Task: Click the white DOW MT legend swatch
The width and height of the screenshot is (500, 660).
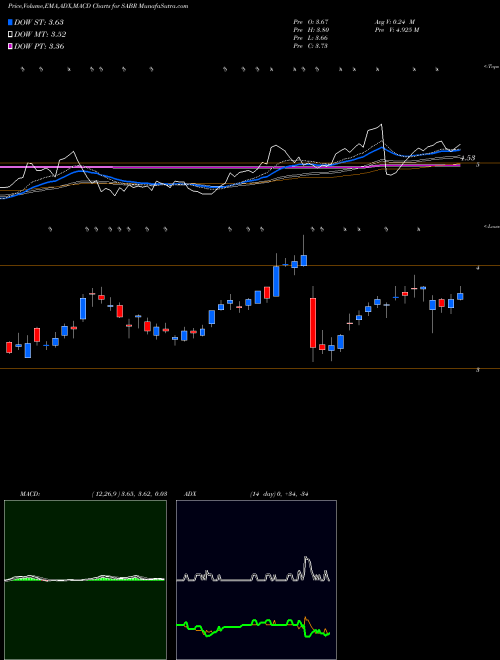Action: click(x=10, y=34)
